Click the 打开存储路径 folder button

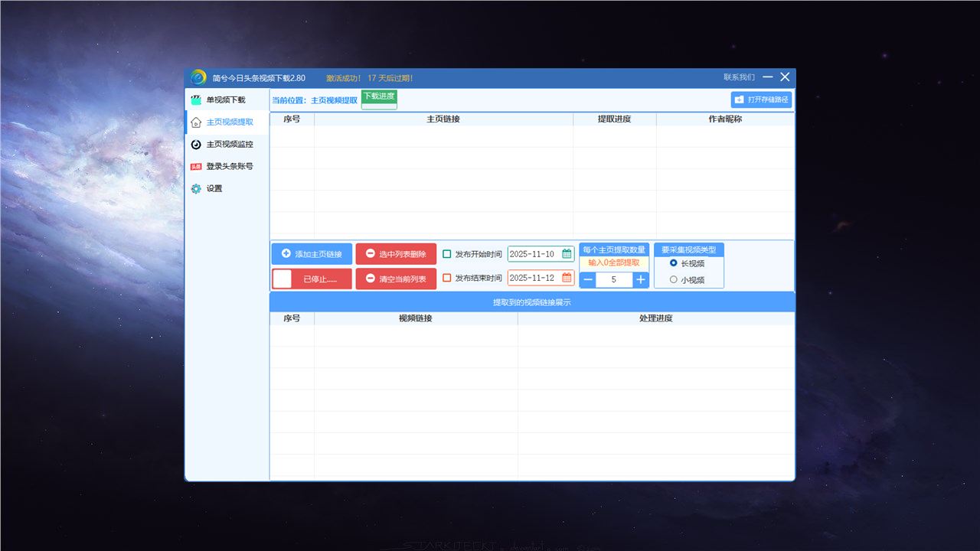pos(761,99)
